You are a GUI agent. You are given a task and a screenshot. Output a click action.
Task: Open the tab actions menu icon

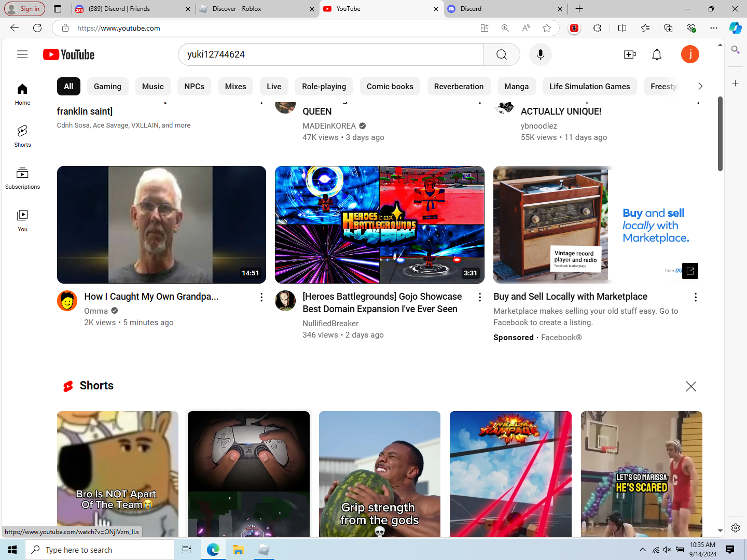coord(58,9)
